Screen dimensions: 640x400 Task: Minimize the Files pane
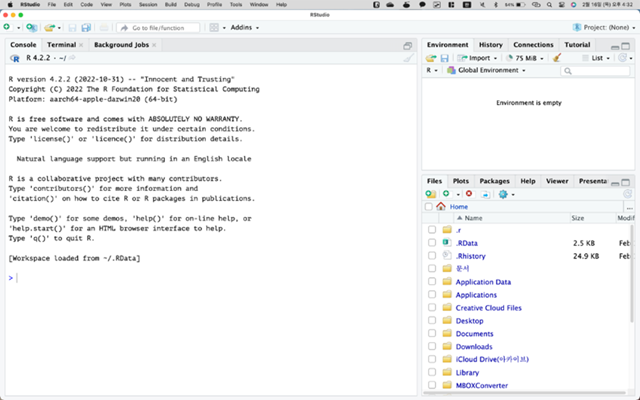(x=615, y=182)
